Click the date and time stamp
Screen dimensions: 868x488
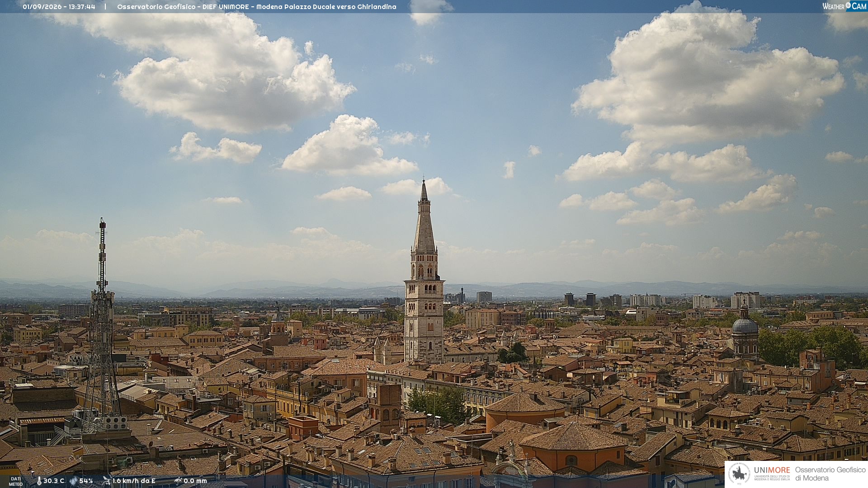tap(59, 7)
